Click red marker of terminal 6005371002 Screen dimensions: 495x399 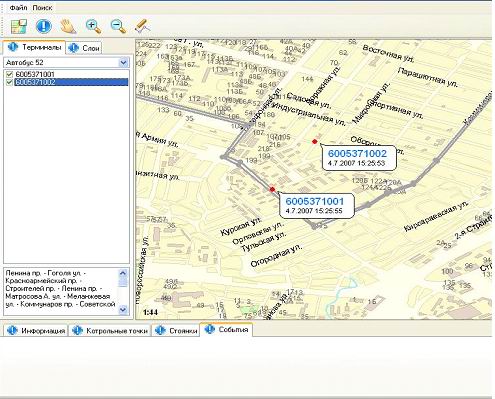(314, 142)
